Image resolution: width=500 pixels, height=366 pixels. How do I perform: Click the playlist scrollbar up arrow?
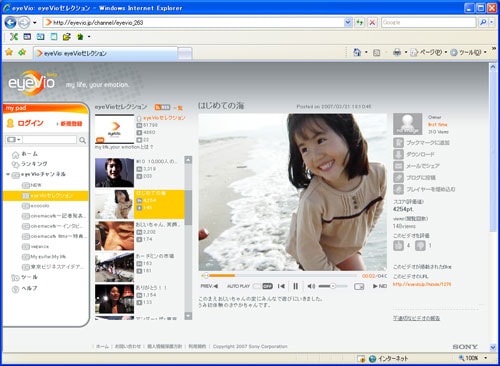tap(188, 160)
